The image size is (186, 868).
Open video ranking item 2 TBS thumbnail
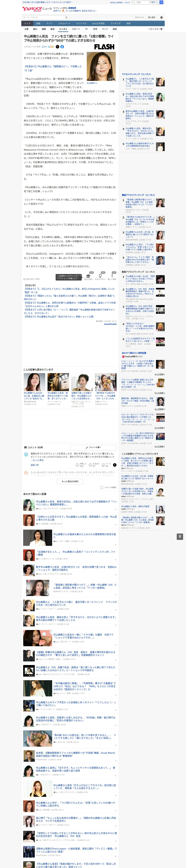coord(160,292)
